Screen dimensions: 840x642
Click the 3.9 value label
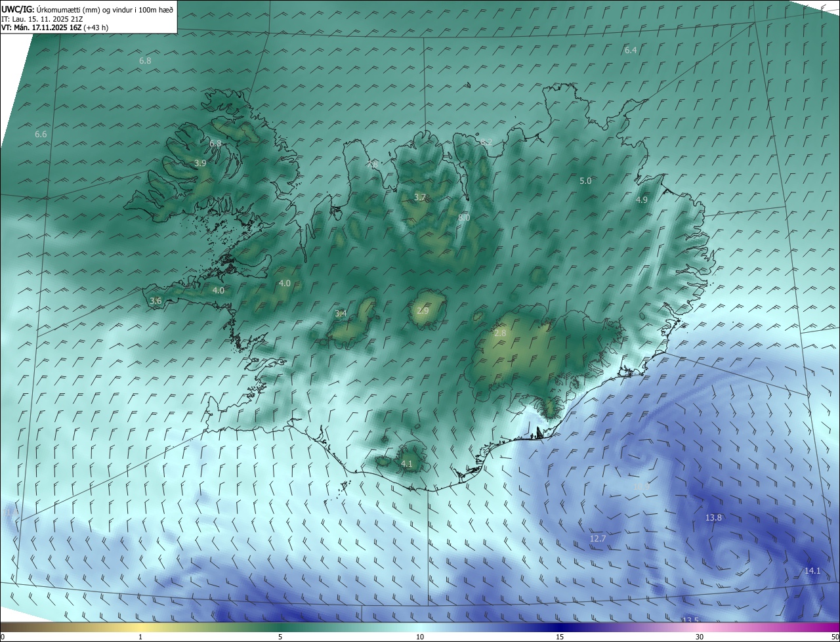click(x=201, y=163)
